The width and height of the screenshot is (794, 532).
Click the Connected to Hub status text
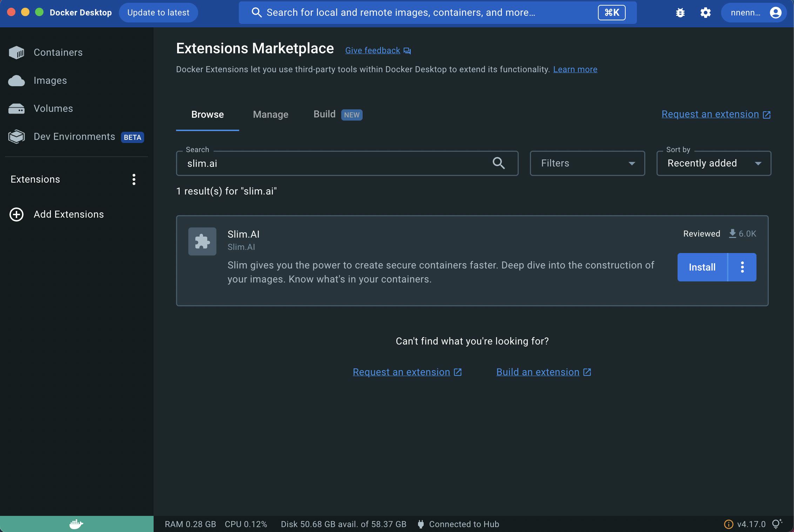[x=464, y=524]
